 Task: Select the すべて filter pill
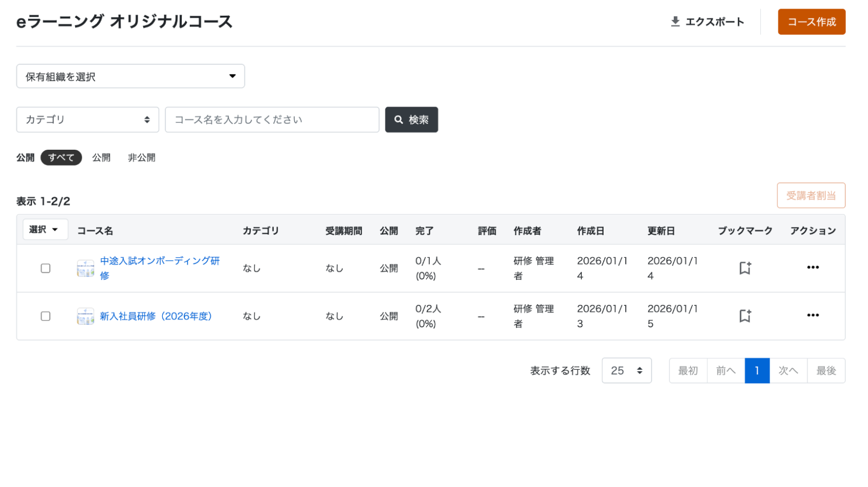(61, 157)
